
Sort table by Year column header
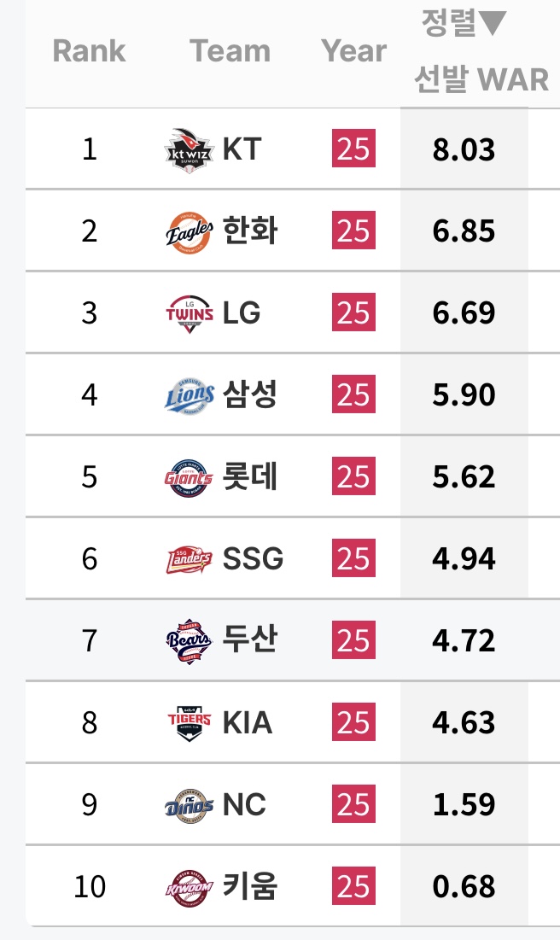pyautogui.click(x=353, y=51)
